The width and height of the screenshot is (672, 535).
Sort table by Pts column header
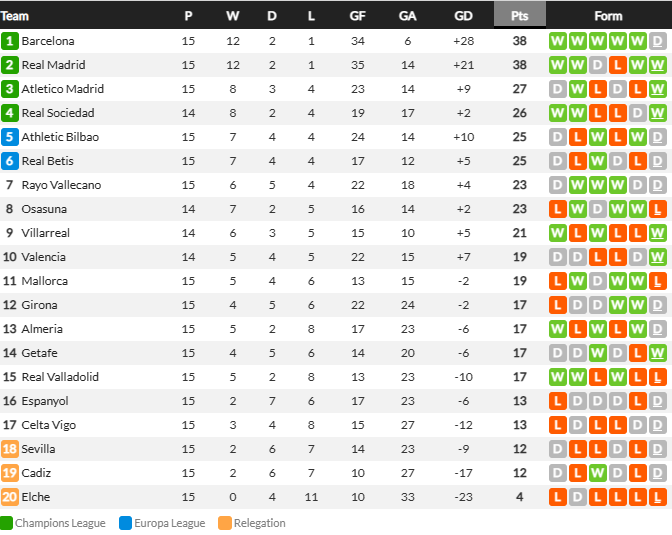pyautogui.click(x=519, y=16)
